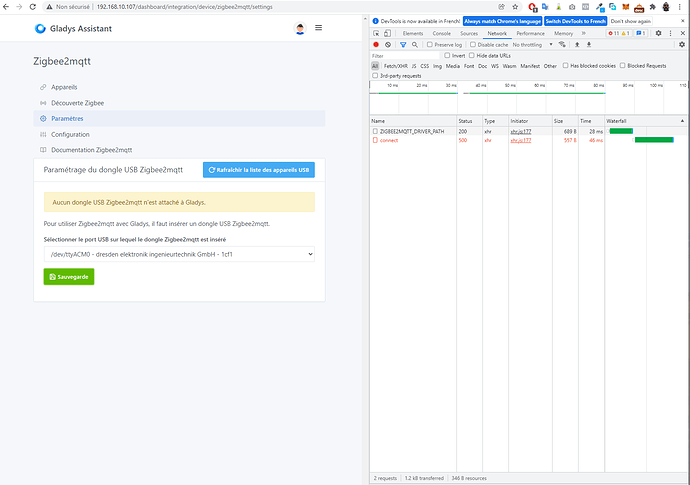Screen dimensions: 690x485
Task: Go back with browser back arrow
Action: pyautogui.click(x=6, y=7)
